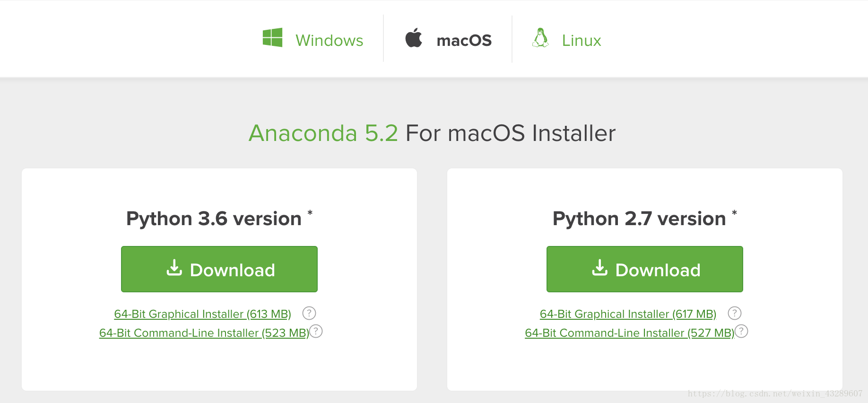Open 64-Bit Command-Line Installer (527 MB) link
This screenshot has width=868, height=403.
point(630,333)
